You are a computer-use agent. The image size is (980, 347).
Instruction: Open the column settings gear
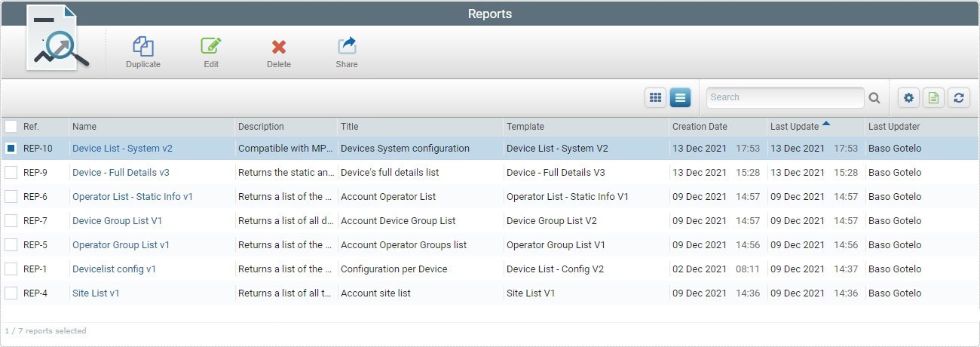[x=908, y=97]
